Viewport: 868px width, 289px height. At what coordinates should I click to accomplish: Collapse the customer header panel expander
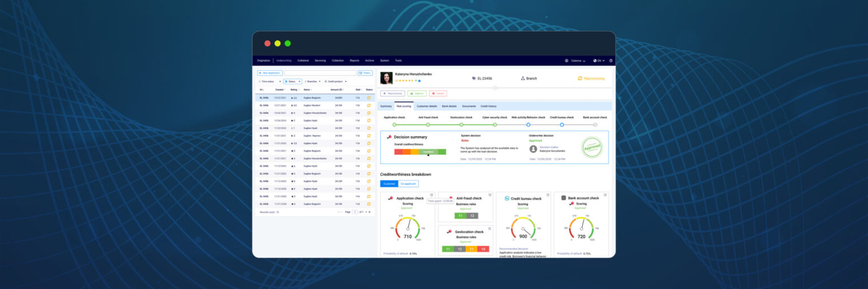[495, 88]
